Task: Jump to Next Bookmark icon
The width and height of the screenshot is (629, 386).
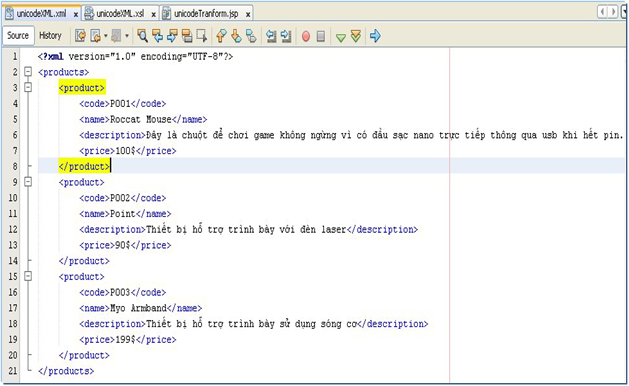Action: pos(236,36)
